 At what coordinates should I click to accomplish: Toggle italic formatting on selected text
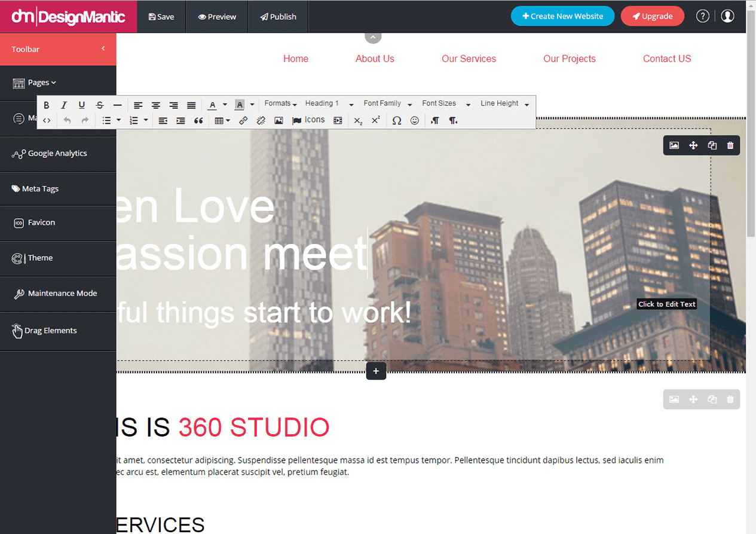point(64,105)
